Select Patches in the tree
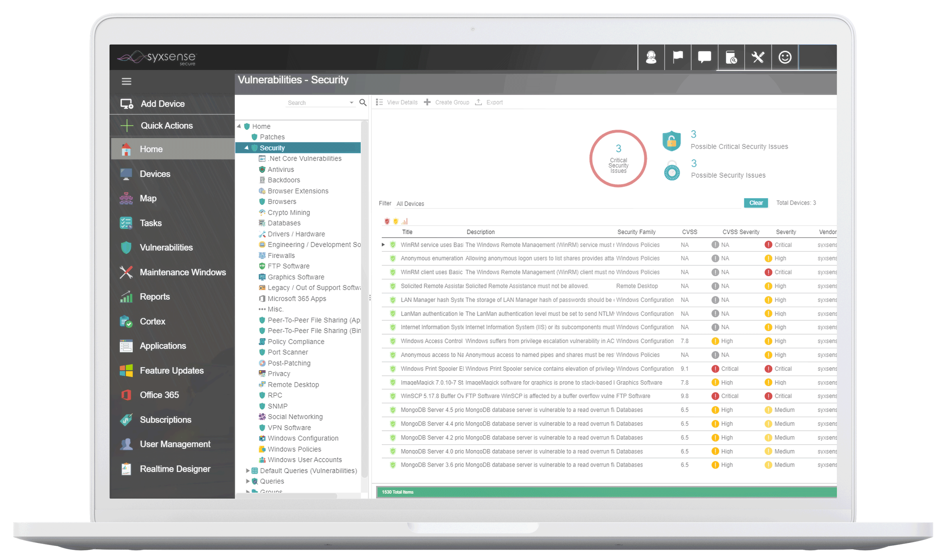Viewport: 949px width, 560px height. (268, 137)
